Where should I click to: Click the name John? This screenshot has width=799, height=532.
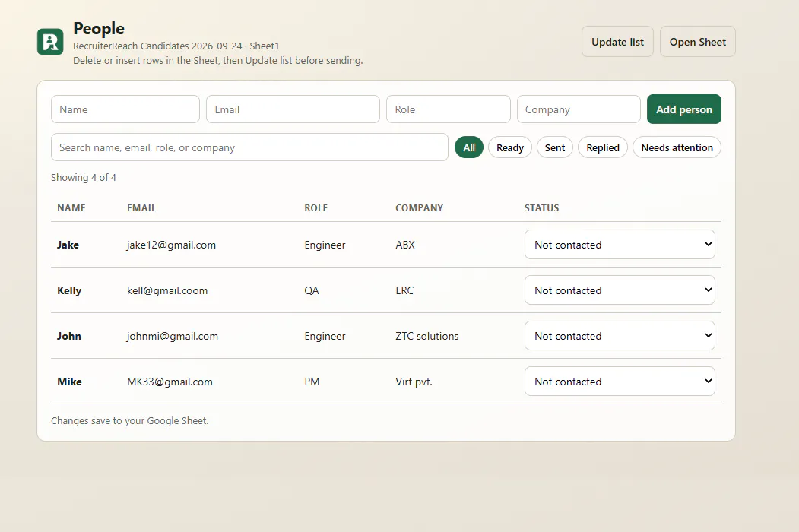[x=68, y=337]
